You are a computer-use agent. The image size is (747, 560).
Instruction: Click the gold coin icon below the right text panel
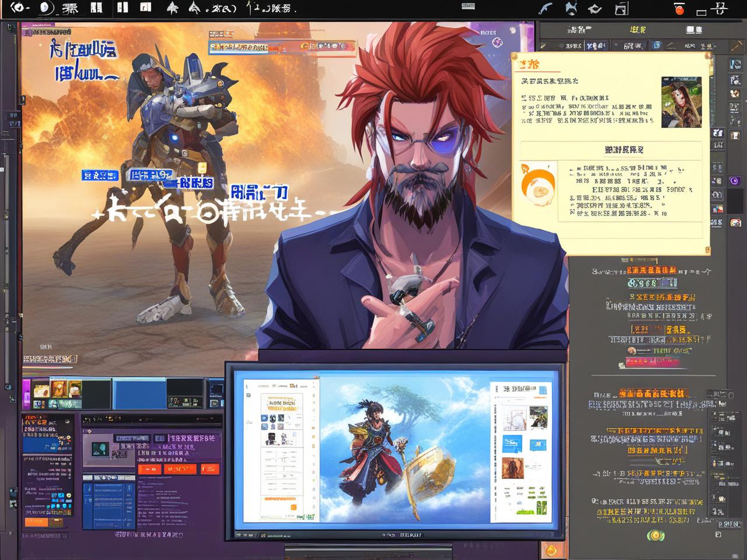point(655,535)
